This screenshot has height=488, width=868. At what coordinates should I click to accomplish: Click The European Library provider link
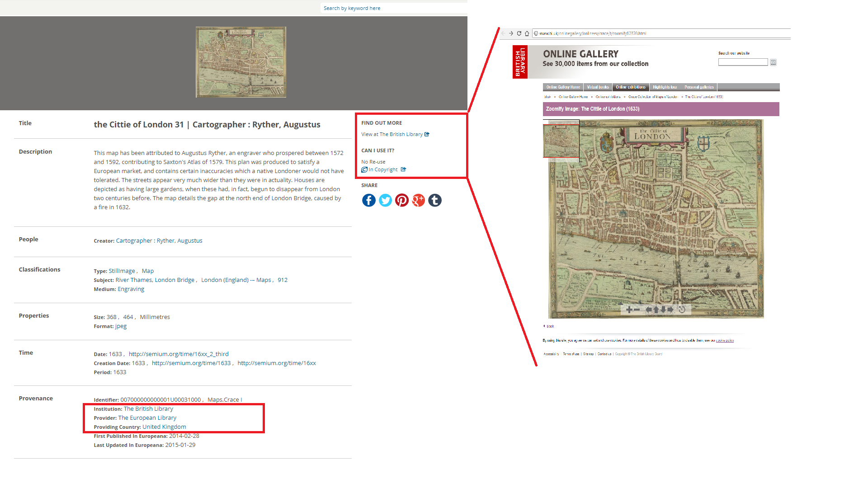click(x=147, y=418)
